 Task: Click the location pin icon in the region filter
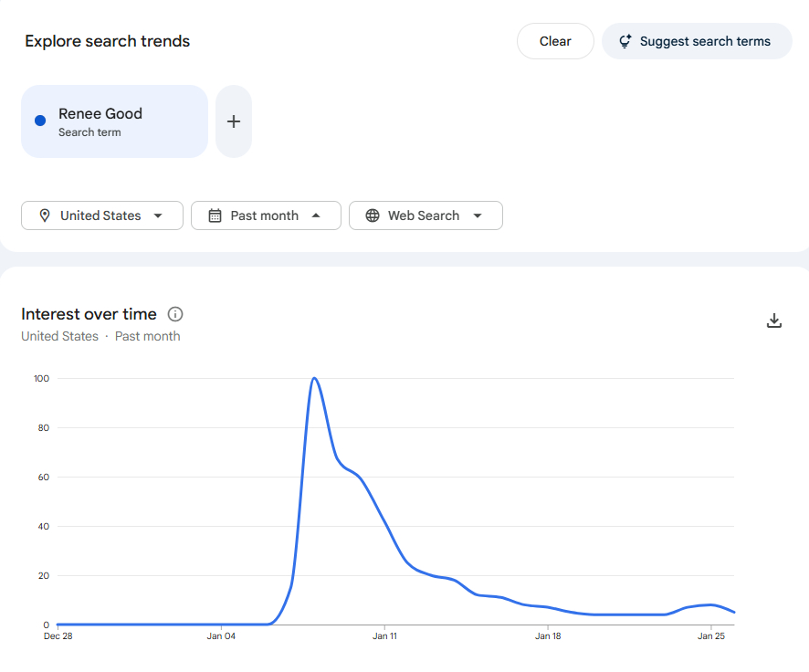click(45, 215)
